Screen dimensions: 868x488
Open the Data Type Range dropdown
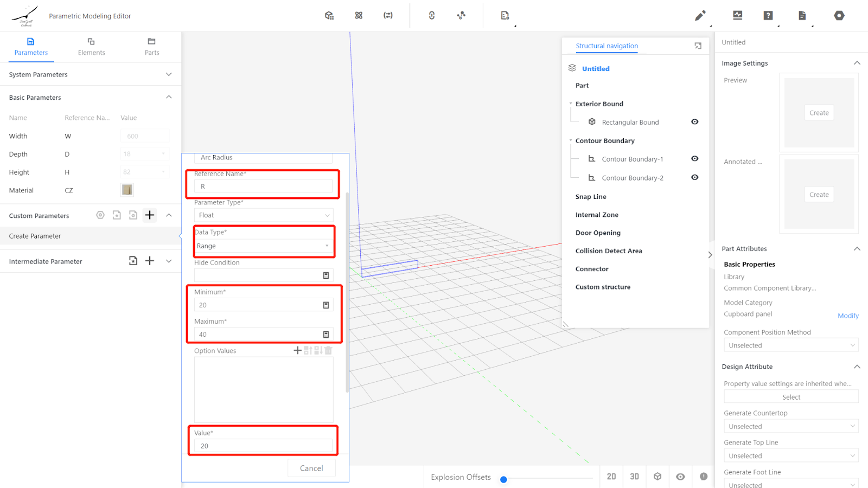click(x=264, y=246)
